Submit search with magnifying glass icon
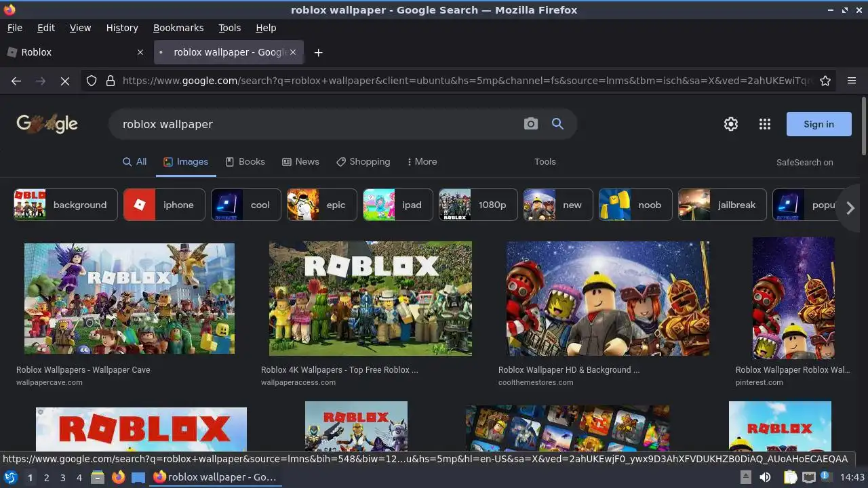This screenshot has height=488, width=868. tap(557, 124)
